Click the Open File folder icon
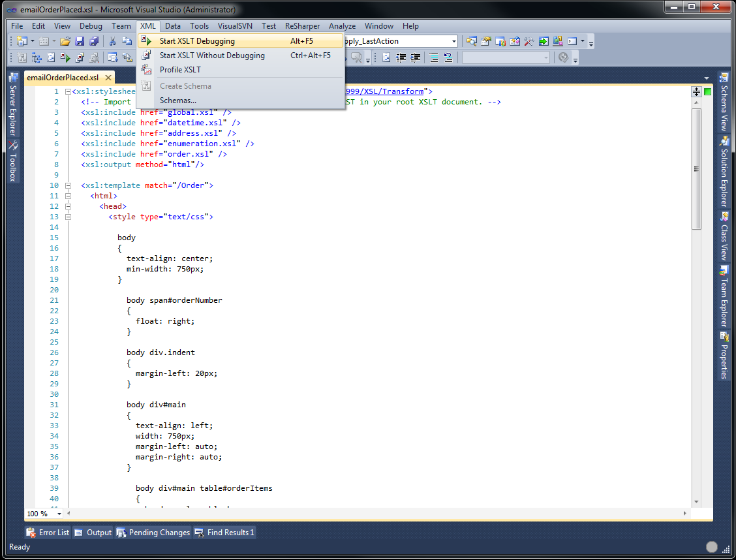 click(x=65, y=41)
